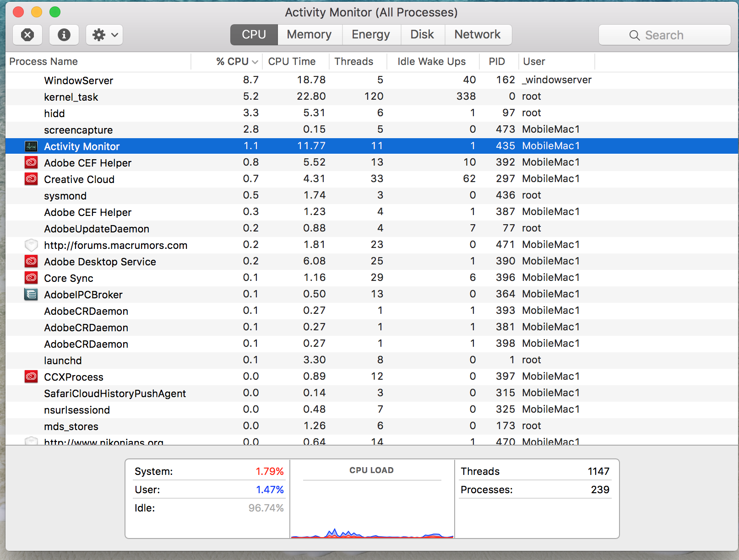Click the green zoom window button
Viewport: 739px width, 560px height.
pos(55,12)
